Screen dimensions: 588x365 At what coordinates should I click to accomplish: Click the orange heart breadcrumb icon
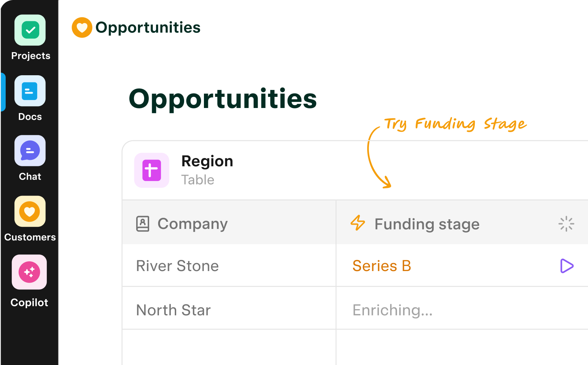point(82,28)
